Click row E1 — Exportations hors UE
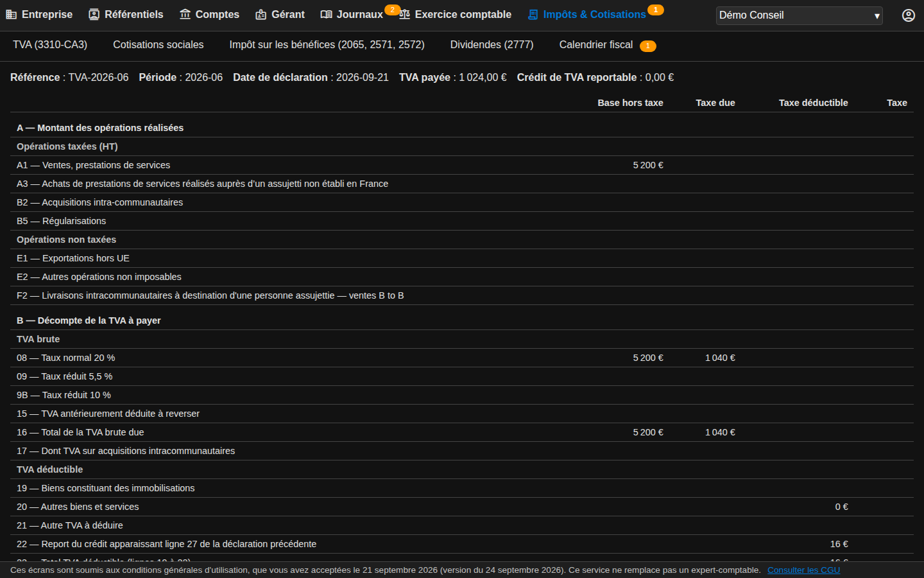Viewport: 924px width, 578px height. (462, 258)
